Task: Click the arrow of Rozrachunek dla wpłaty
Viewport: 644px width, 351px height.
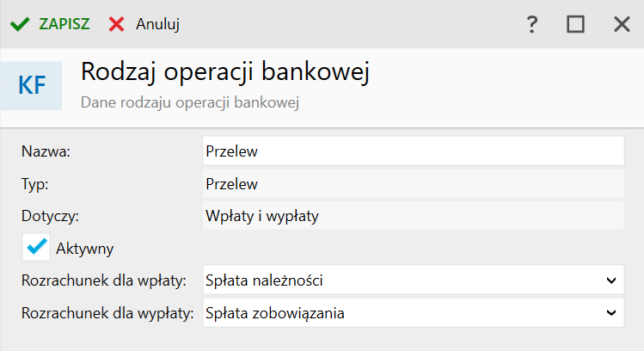Action: pos(610,280)
